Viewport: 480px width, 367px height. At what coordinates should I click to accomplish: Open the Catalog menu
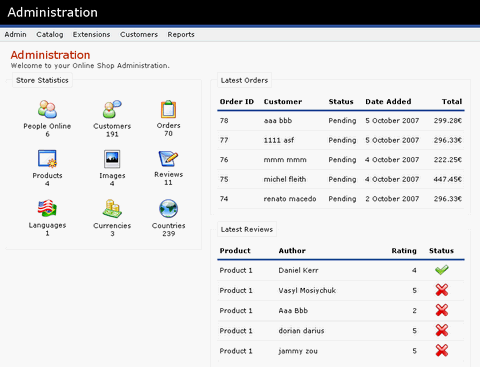coord(50,34)
